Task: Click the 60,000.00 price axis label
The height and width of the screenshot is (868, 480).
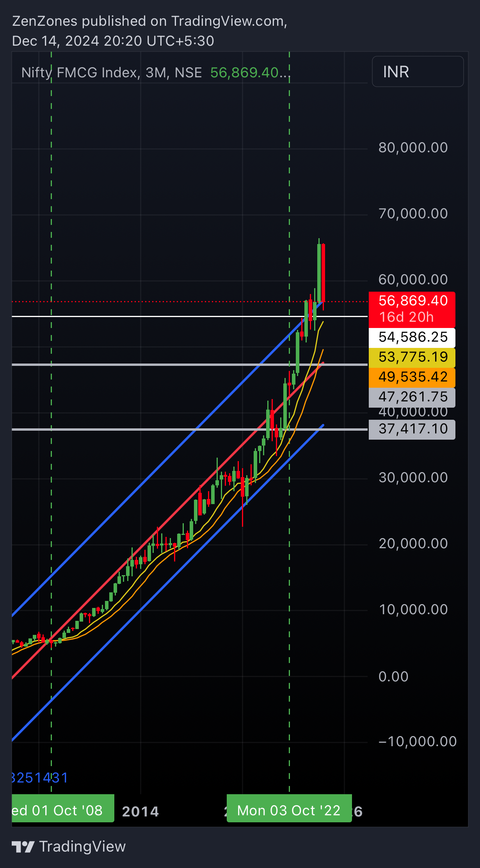Action: tap(413, 280)
